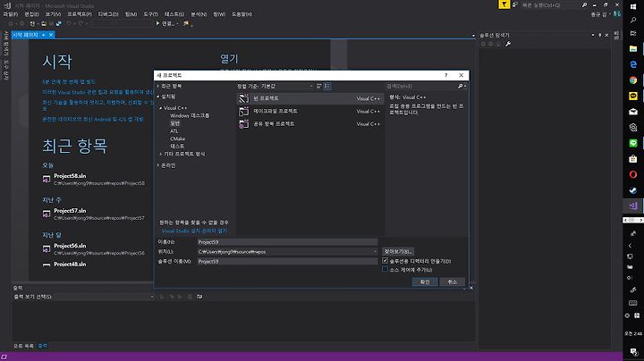Click the Save All toolbar icon
Viewport: 644px width, 361px height.
[x=59, y=23]
